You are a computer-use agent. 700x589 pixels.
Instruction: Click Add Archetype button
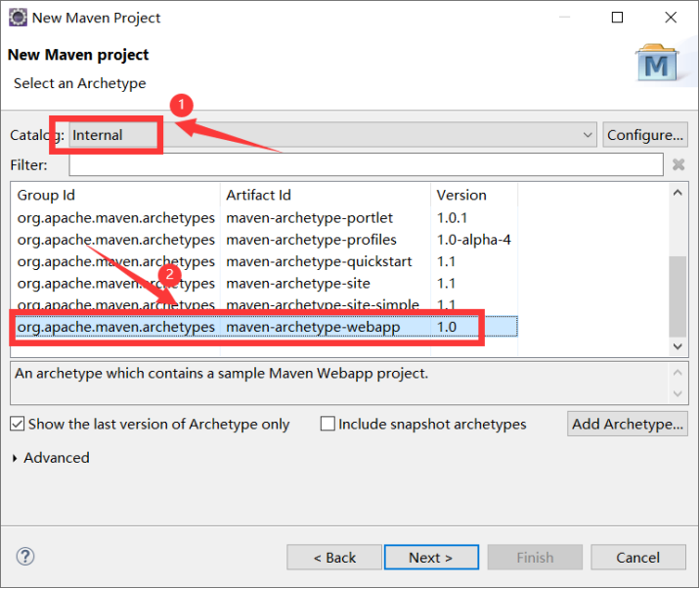coord(628,424)
